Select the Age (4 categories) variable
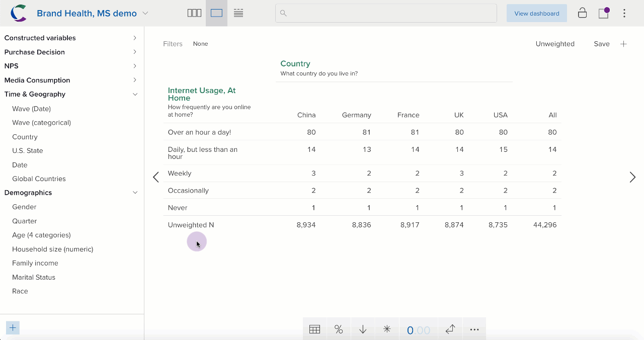This screenshot has width=644, height=340. coord(41,235)
